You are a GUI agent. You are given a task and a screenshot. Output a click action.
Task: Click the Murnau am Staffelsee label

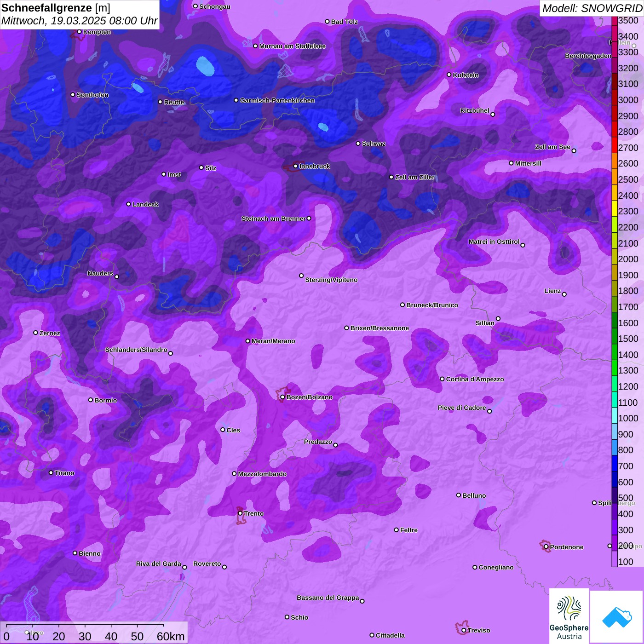coord(292,46)
